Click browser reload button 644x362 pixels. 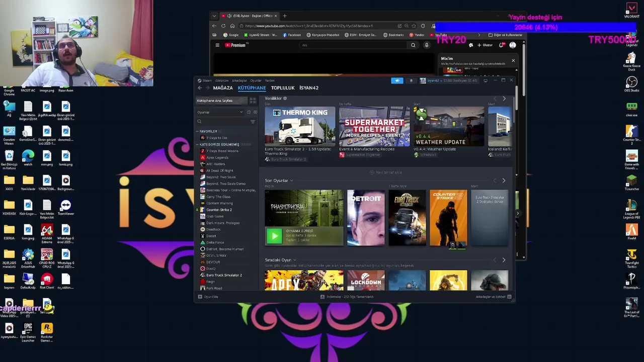pyautogui.click(x=223, y=26)
